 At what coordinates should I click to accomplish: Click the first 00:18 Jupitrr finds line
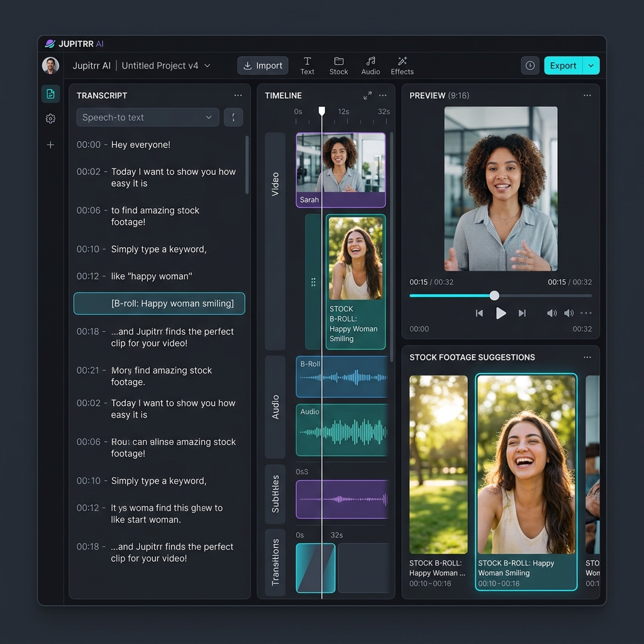click(x=172, y=337)
